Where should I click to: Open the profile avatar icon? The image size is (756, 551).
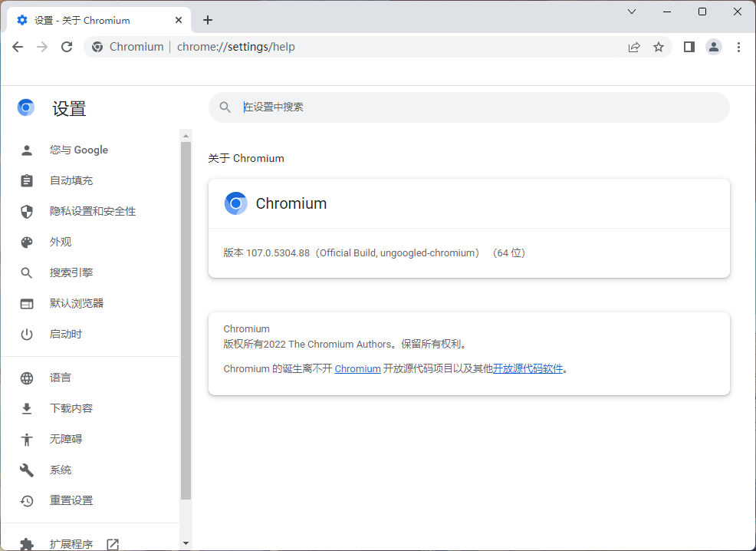[714, 47]
